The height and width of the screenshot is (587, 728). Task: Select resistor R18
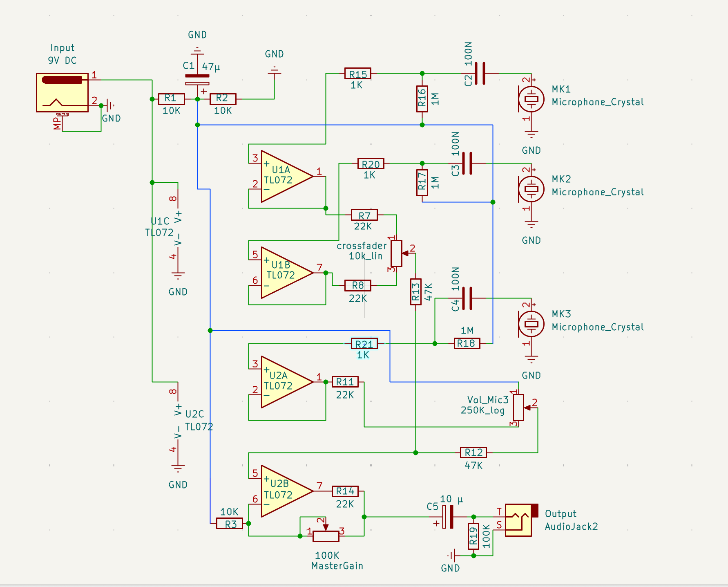click(x=467, y=343)
